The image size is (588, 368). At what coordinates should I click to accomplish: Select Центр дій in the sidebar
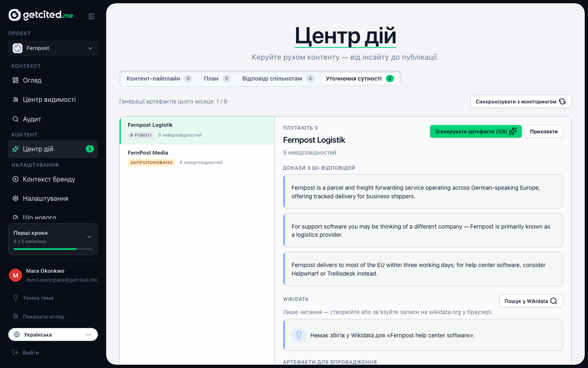tap(53, 149)
